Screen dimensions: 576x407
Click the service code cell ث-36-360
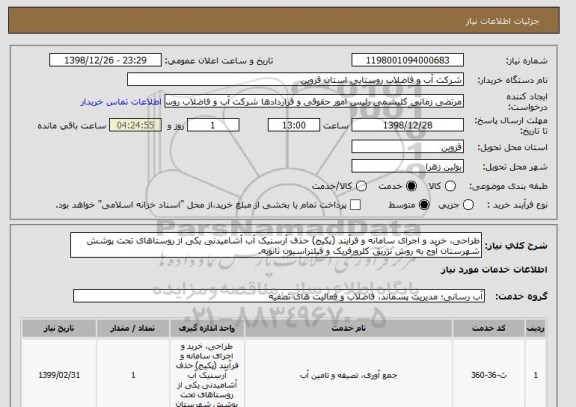tap(489, 375)
